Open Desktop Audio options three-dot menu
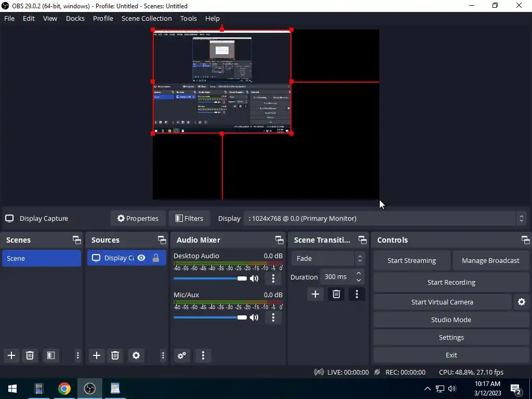The height and width of the screenshot is (399, 532). 273,278
